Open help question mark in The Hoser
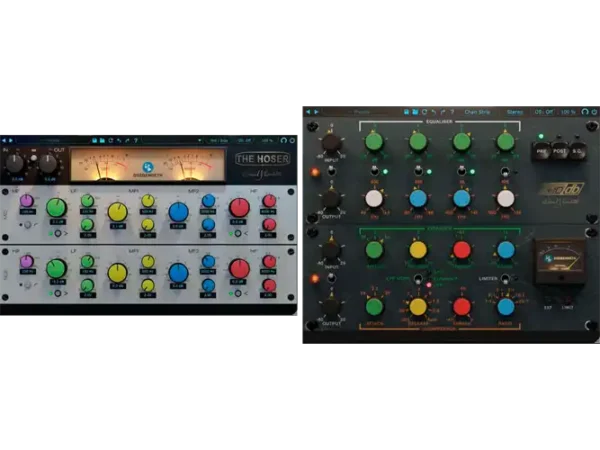The height and width of the screenshot is (450, 600). point(135,140)
